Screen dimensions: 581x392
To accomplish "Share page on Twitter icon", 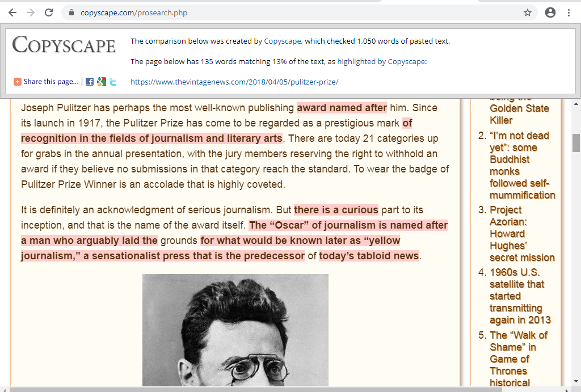I will click(113, 82).
